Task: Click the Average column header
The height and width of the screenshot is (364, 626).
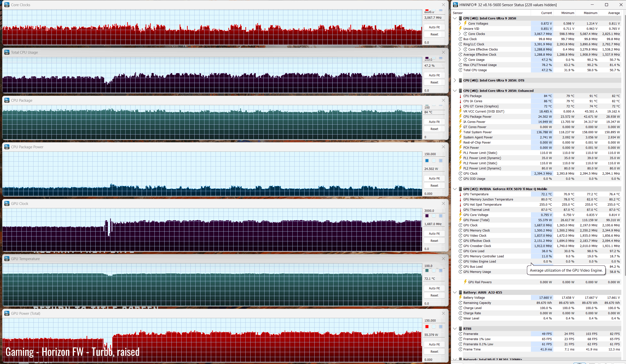Action: pyautogui.click(x=610, y=13)
